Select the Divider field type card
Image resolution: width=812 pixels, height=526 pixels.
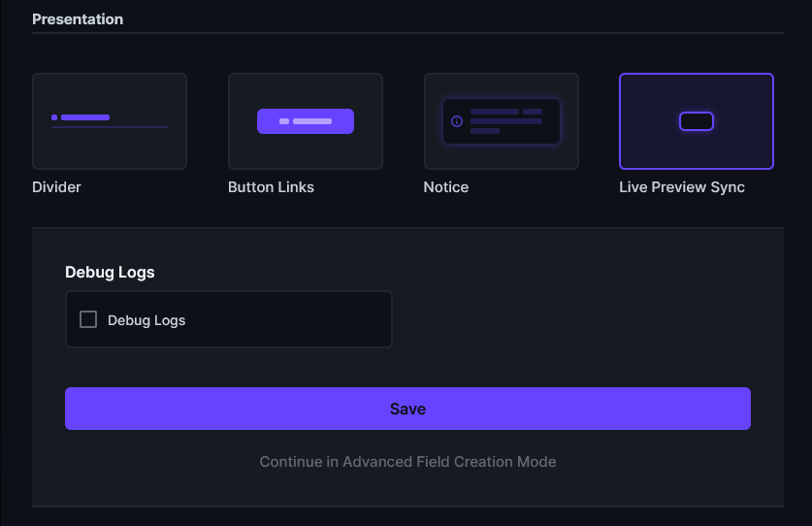(x=110, y=121)
